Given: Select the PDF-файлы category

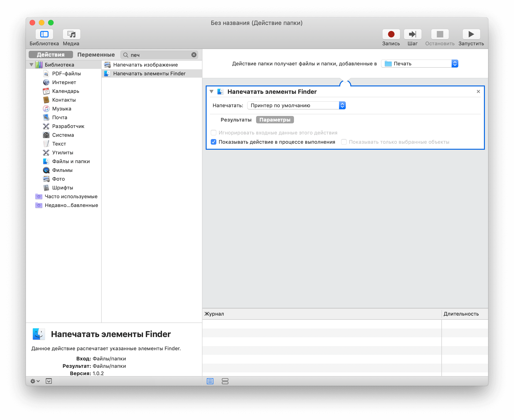Looking at the screenshot, I should (x=66, y=73).
